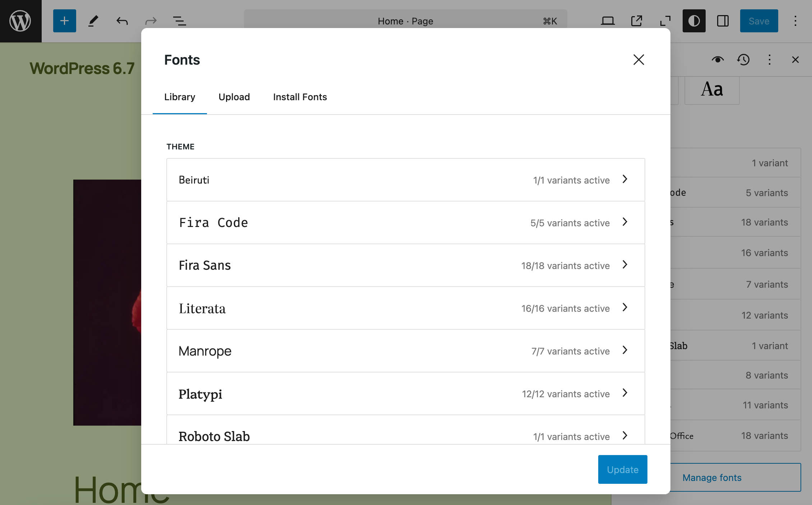Toggle the Style Book contrast icon

click(694, 21)
